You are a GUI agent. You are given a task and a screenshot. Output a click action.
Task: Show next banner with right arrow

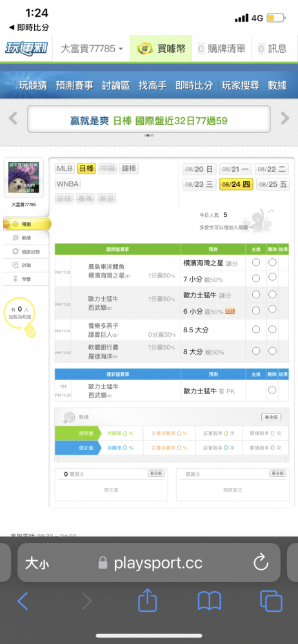tap(285, 118)
